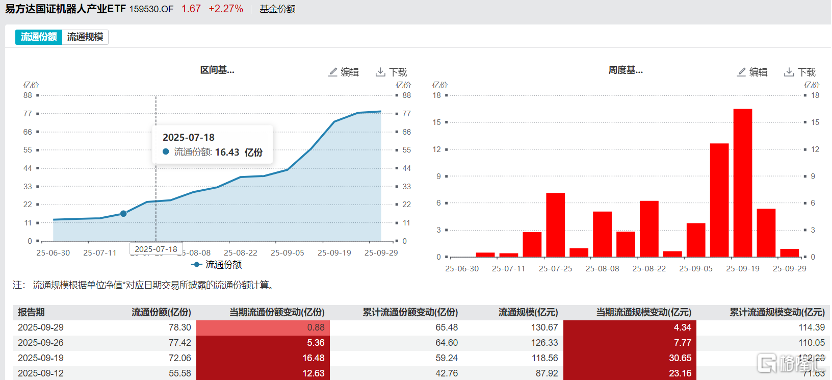Click the +2.27% price change
Image resolution: width=832 pixels, height=380 pixels.
point(226,8)
